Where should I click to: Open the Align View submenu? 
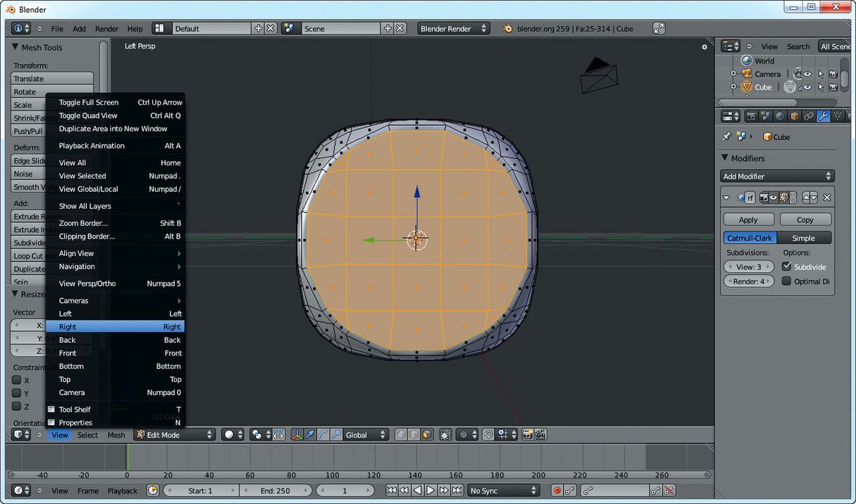pyautogui.click(x=115, y=253)
